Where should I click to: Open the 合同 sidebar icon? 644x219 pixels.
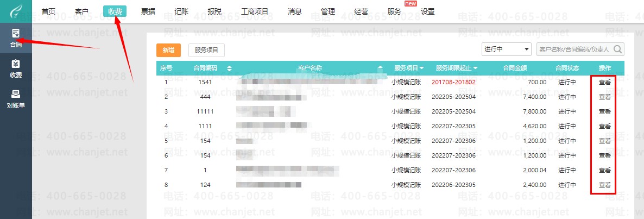[x=16, y=38]
